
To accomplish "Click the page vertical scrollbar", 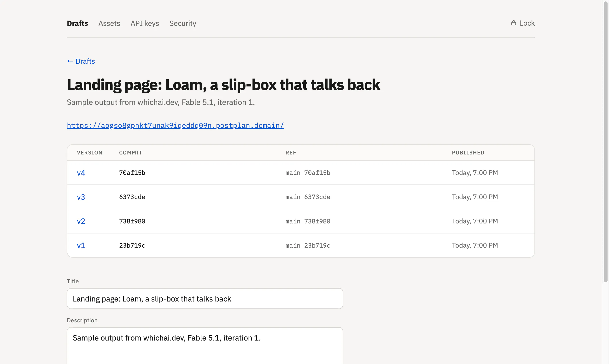I will [x=606, y=142].
